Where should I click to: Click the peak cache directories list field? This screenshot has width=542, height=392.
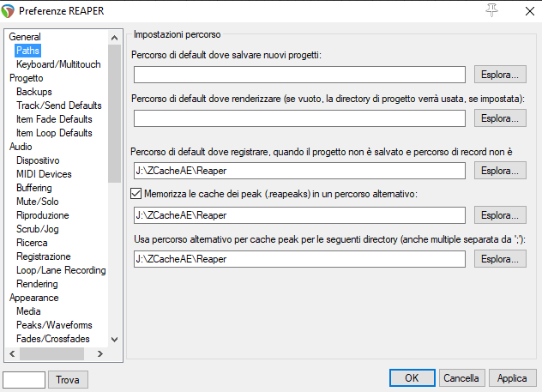(299, 259)
